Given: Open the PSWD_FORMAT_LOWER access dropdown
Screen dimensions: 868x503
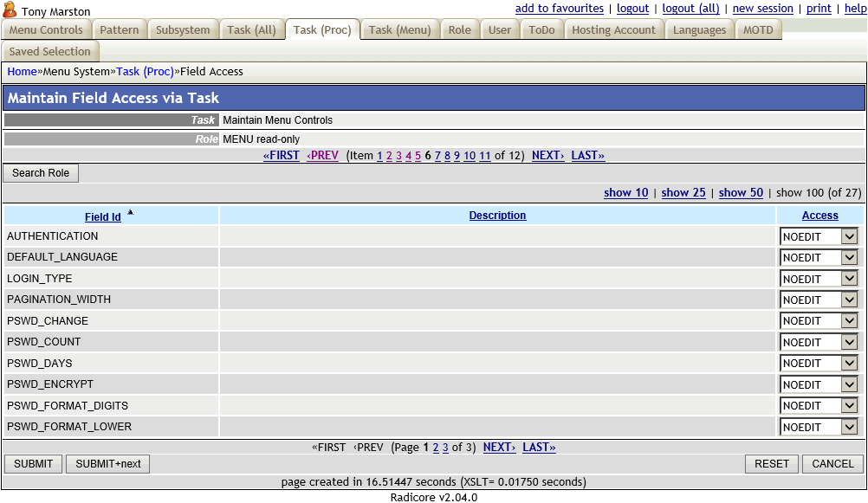Looking at the screenshot, I should click(819, 426).
